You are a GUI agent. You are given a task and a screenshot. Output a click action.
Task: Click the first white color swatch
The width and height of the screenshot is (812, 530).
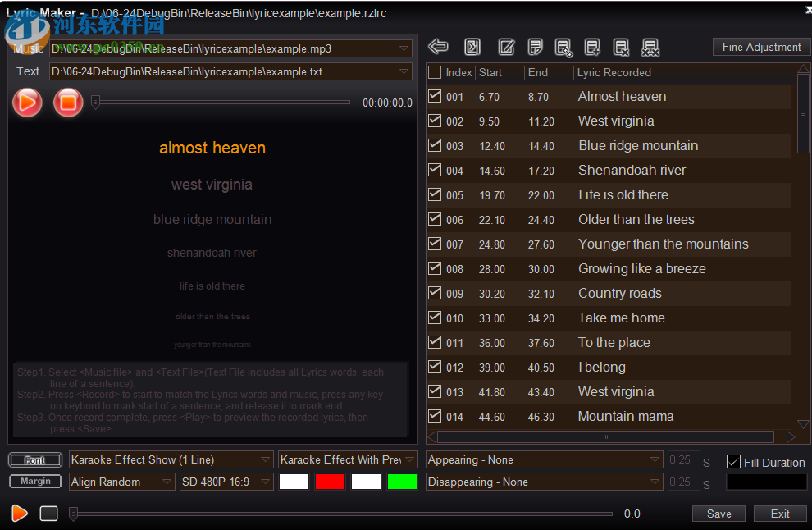[294, 482]
